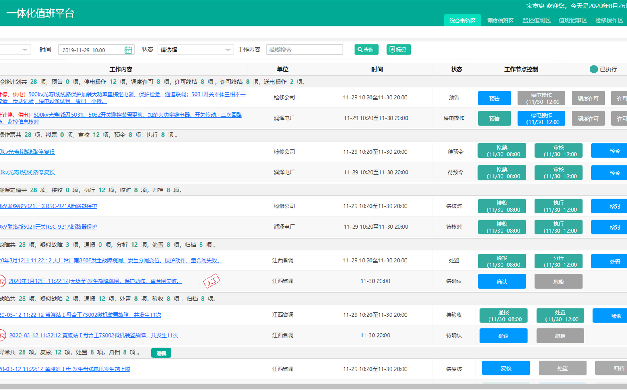Click the gray 调度许可 button in the second row

coord(588,118)
